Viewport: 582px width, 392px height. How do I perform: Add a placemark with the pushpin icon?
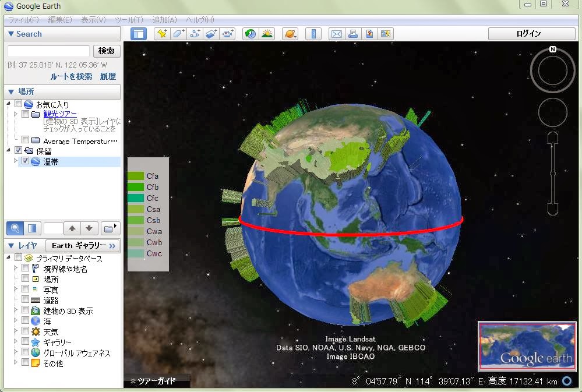tap(162, 34)
